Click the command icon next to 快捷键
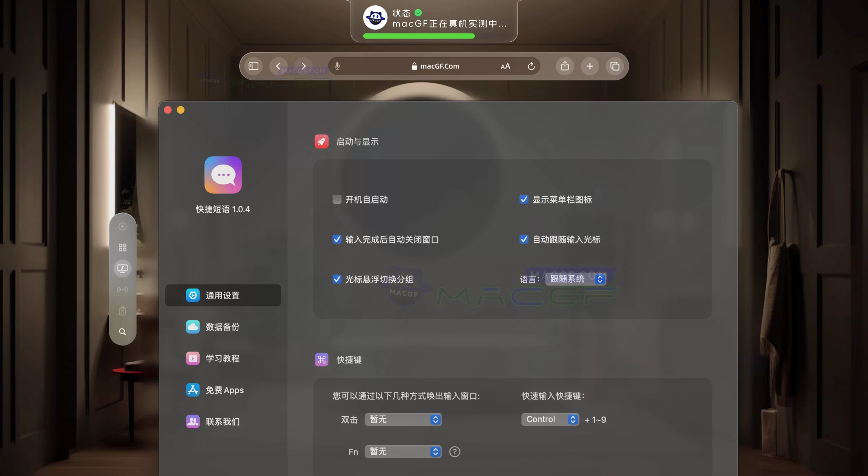The image size is (868, 476). [x=321, y=360]
